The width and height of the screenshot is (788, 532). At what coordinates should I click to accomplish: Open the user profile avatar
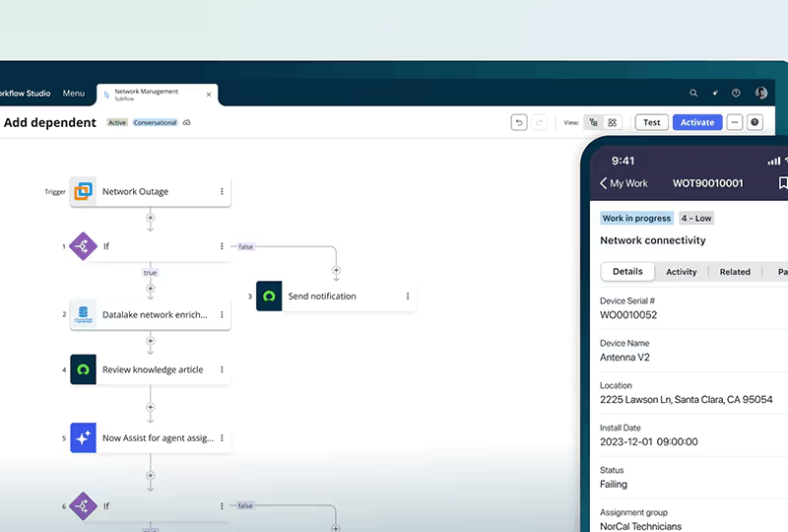pos(761,93)
